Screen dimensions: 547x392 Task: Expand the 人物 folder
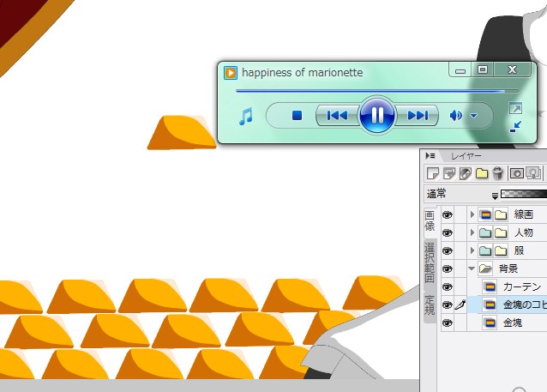pos(472,232)
